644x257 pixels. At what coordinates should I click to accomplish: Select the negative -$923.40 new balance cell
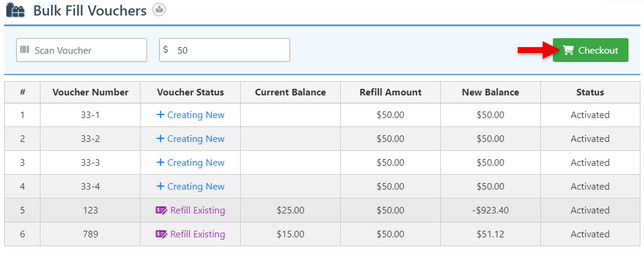click(490, 210)
